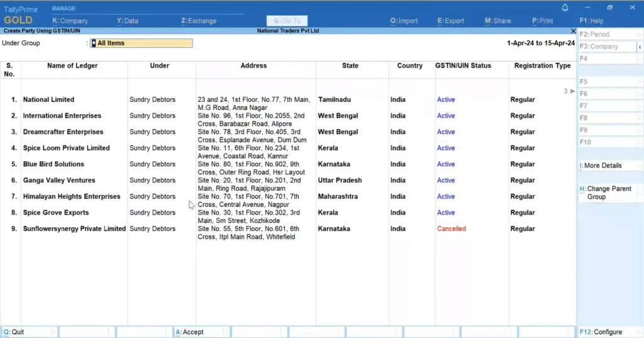Click Active status for National Limited
The width and height of the screenshot is (644, 338).
point(446,100)
